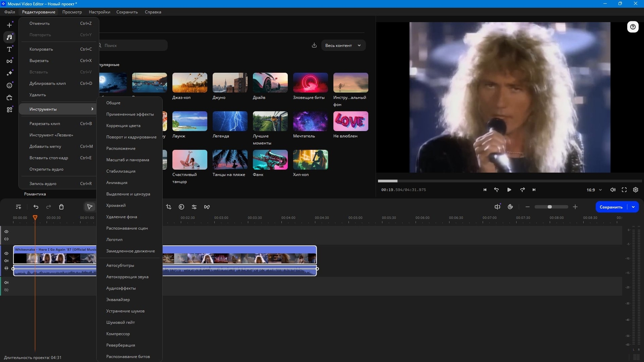Viewport: 644px width, 362px height.
Task: Download content via the download icon
Action: (314, 45)
